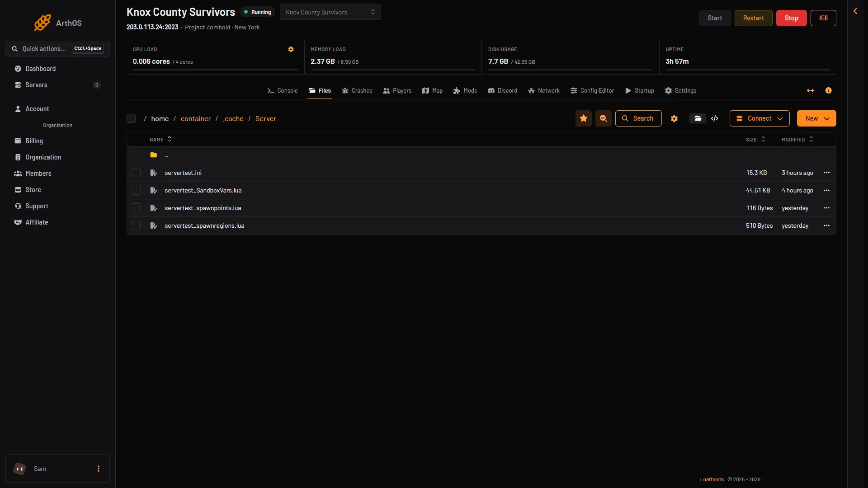The height and width of the screenshot is (488, 868).
Task: Click the magnifier content-search icon
Action: tap(604, 118)
